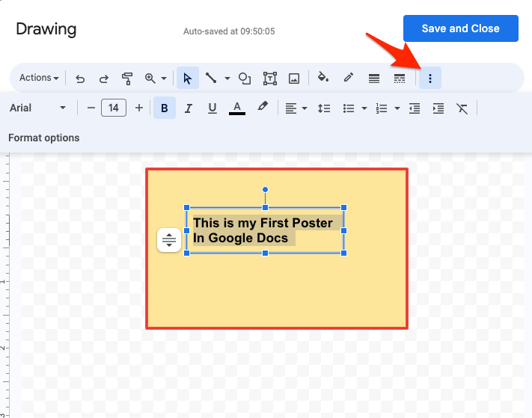Viewport: 532px width, 418px height.
Task: Click the text 'In Google Docs'
Action: tap(240, 238)
